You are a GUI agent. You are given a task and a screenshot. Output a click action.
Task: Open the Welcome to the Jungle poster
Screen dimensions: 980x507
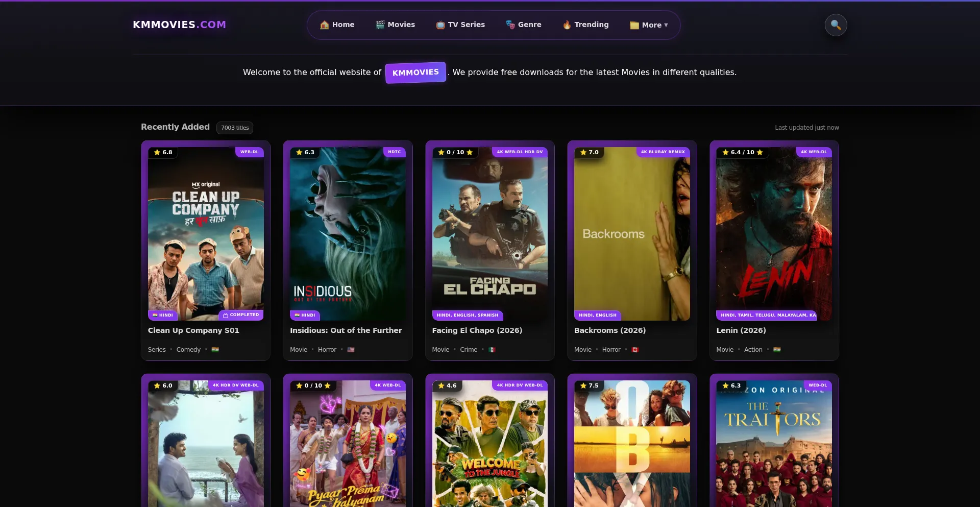click(490, 444)
